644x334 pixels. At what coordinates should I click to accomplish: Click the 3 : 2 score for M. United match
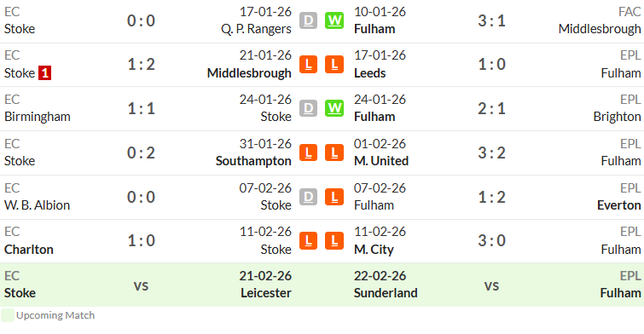(491, 153)
